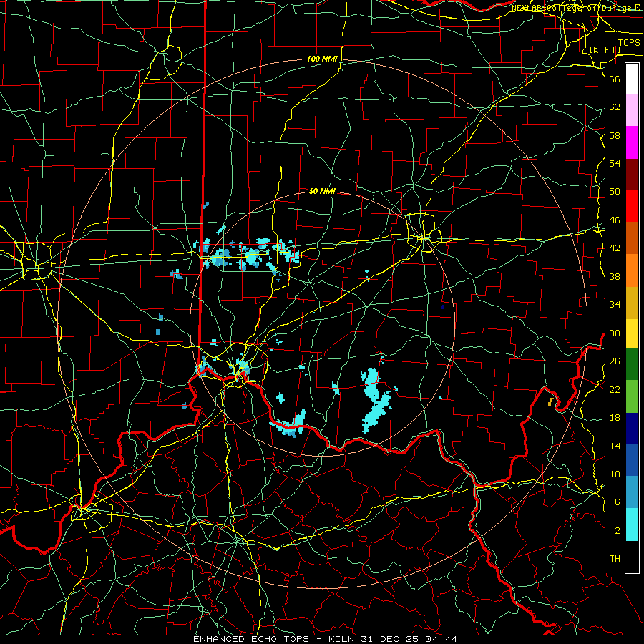The width and height of the screenshot is (644, 644).
Task: Click the tiny navy echo east of the 50 NMI ring
Action: coord(442,307)
